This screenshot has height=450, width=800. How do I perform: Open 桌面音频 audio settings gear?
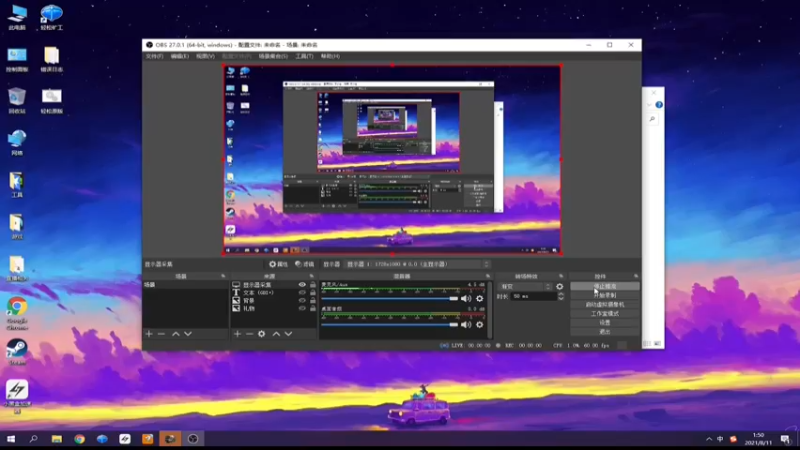coord(480,324)
